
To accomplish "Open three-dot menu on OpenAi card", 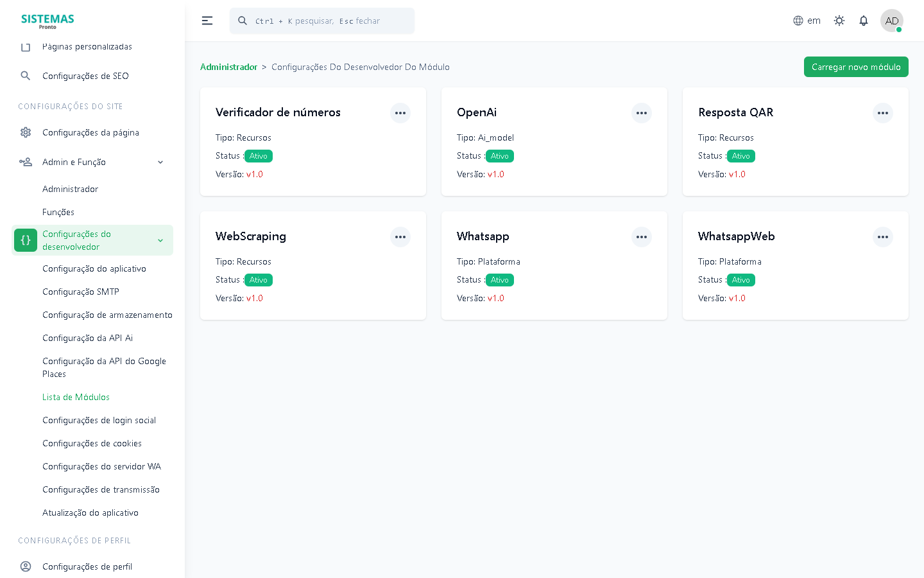I will tap(642, 113).
